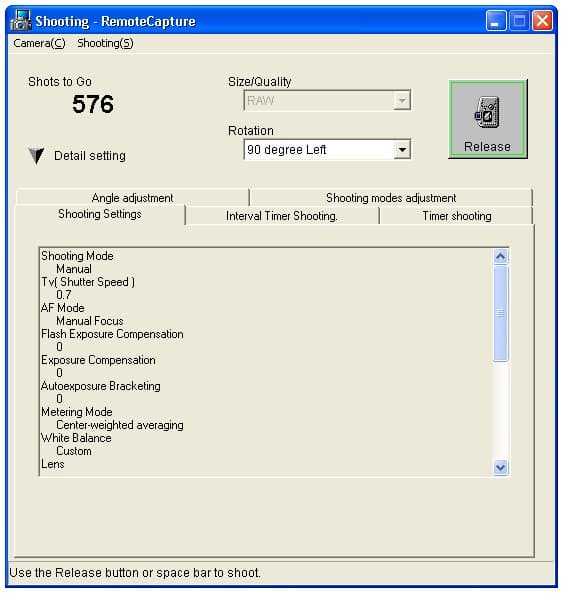Screen dimensions: 562x593
Task: Click the Release shutter button
Action: [487, 119]
